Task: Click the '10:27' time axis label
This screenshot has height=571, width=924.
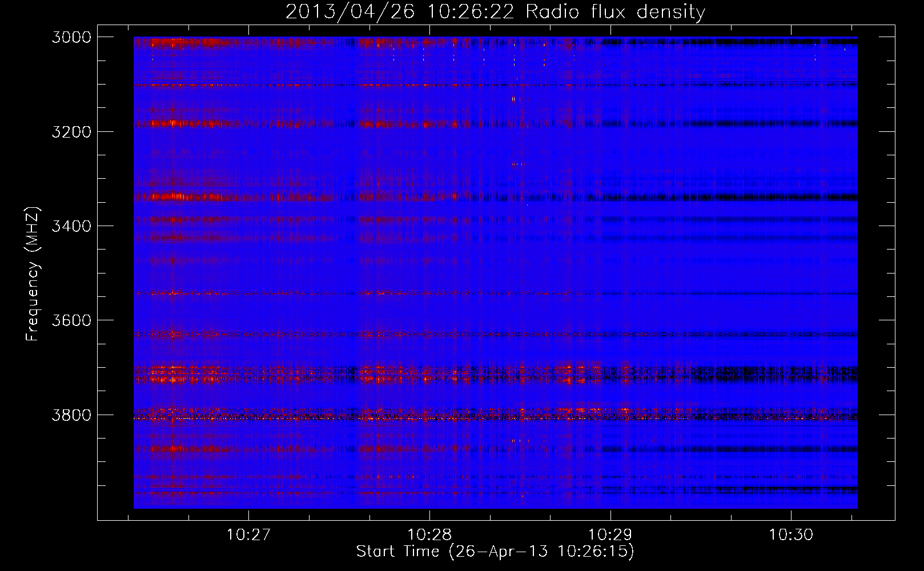Action: pyautogui.click(x=248, y=535)
